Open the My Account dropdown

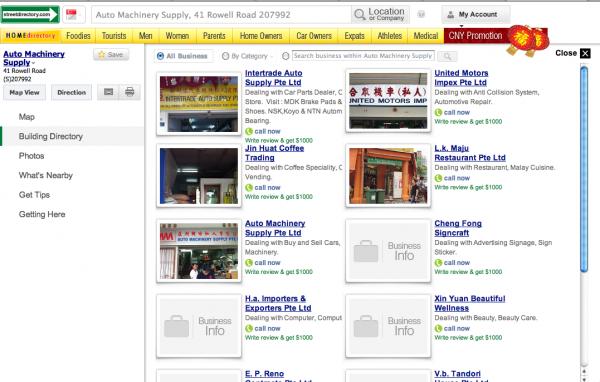[476, 15]
